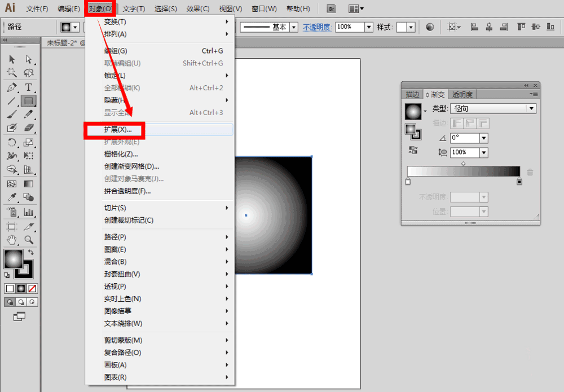Choose 编组(G) menu item
564x392 pixels.
(x=160, y=51)
